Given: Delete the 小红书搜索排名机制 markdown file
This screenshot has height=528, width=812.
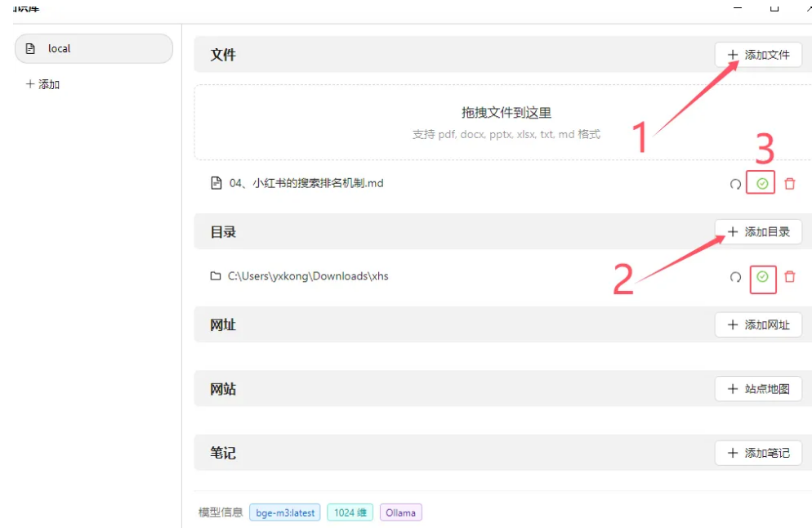Looking at the screenshot, I should pyautogui.click(x=789, y=183).
